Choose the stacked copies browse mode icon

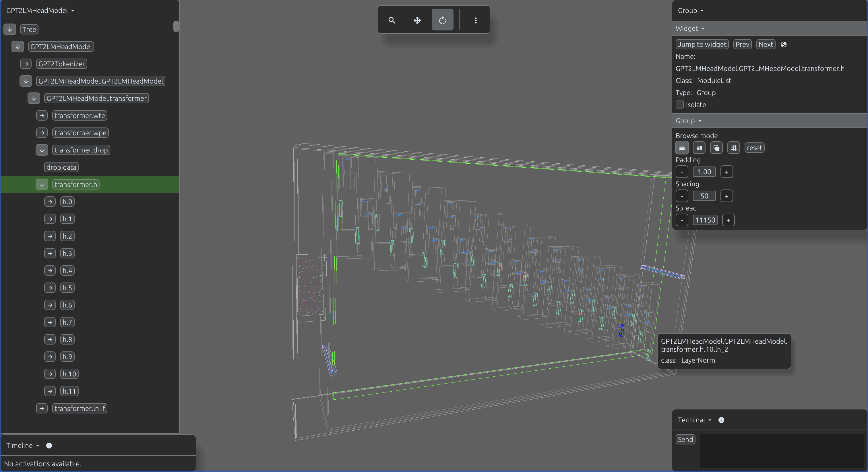click(716, 148)
